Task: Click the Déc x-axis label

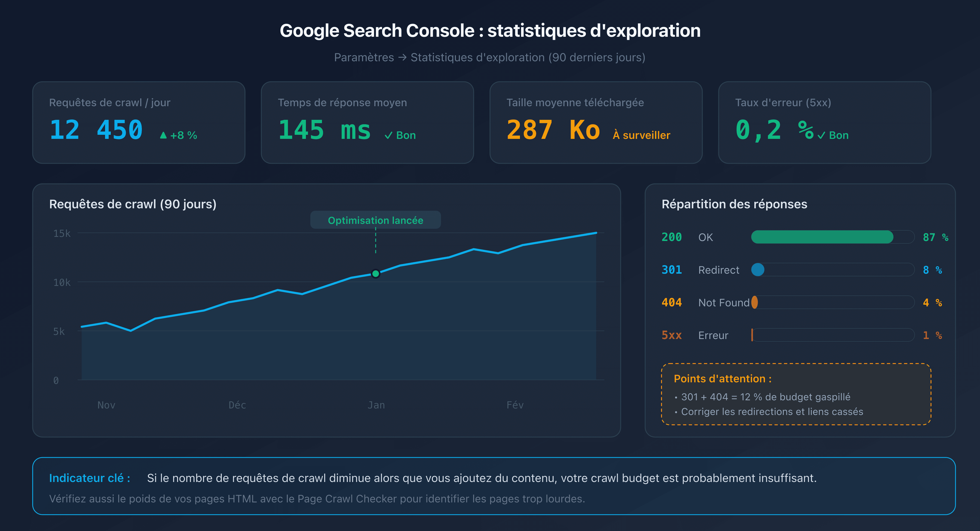Action: [x=237, y=405]
